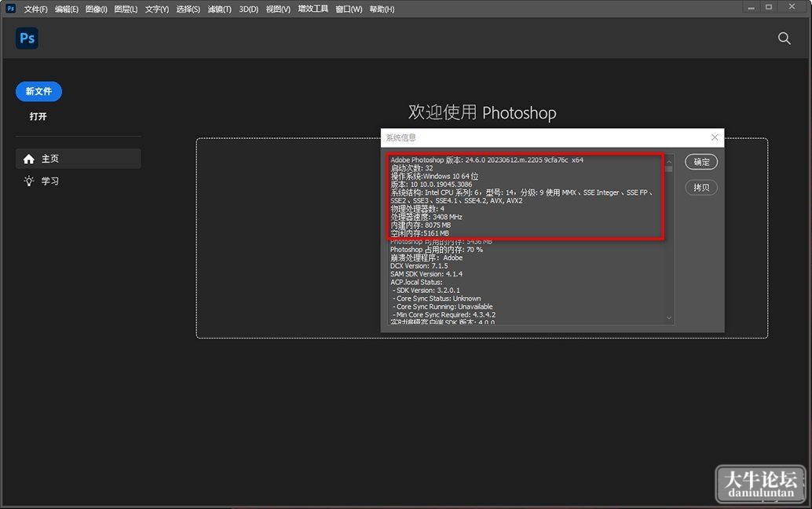Click the '操作系统:Windows 10 64 位' line
Image resolution: width=812 pixels, height=509 pixels.
[x=434, y=176]
